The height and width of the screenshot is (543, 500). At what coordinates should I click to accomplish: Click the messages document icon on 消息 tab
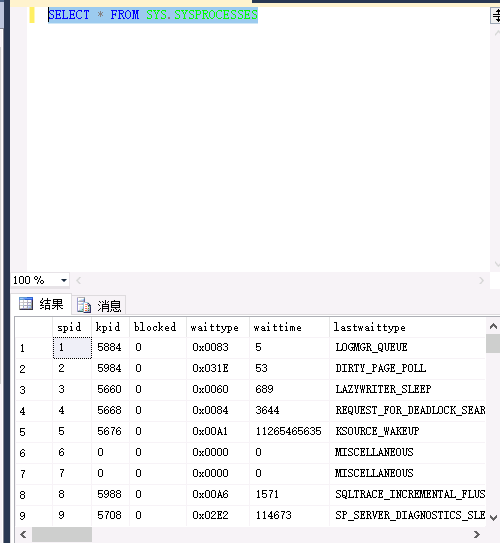click(x=83, y=305)
